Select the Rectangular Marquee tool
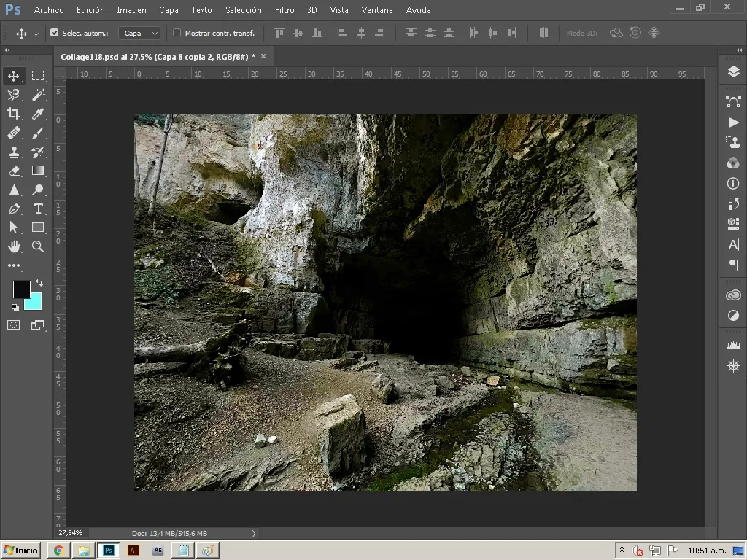This screenshot has height=560, width=747. coord(38,76)
